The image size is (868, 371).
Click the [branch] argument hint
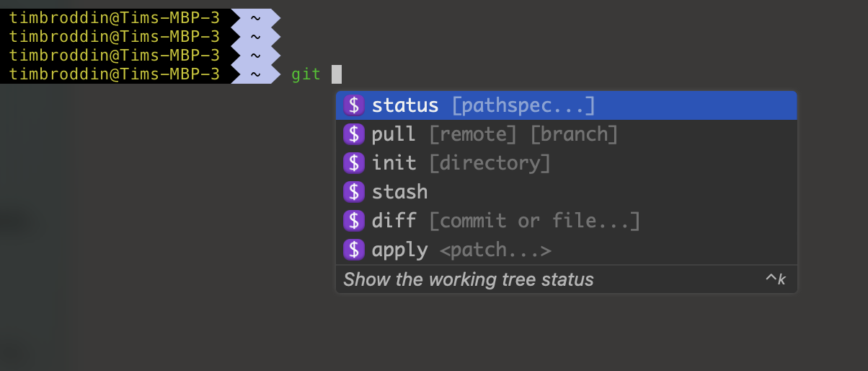[574, 134]
